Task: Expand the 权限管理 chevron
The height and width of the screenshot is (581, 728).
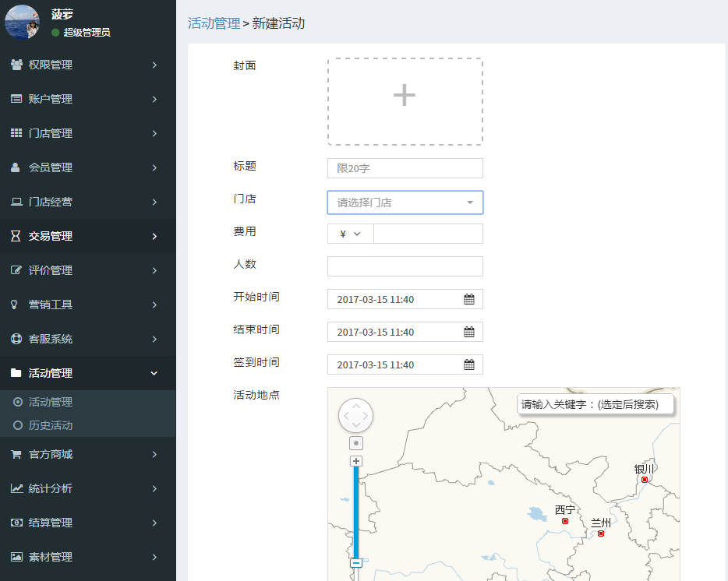Action: pyautogui.click(x=154, y=65)
